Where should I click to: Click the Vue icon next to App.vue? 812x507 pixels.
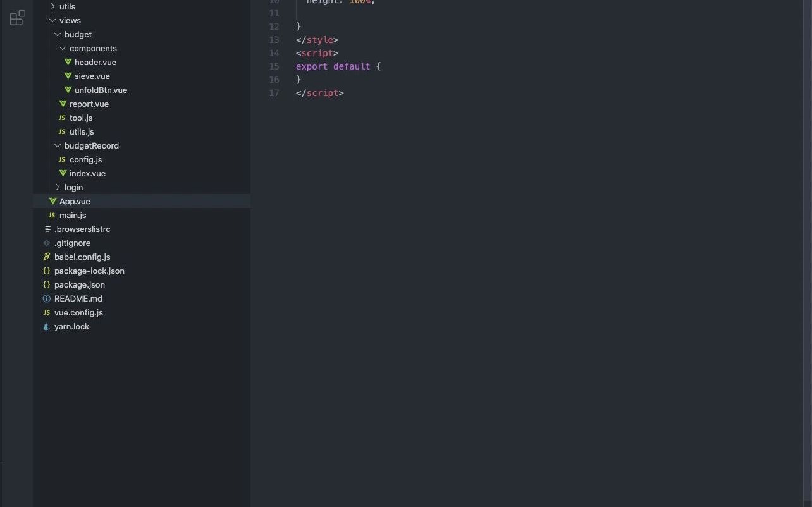pyautogui.click(x=52, y=201)
